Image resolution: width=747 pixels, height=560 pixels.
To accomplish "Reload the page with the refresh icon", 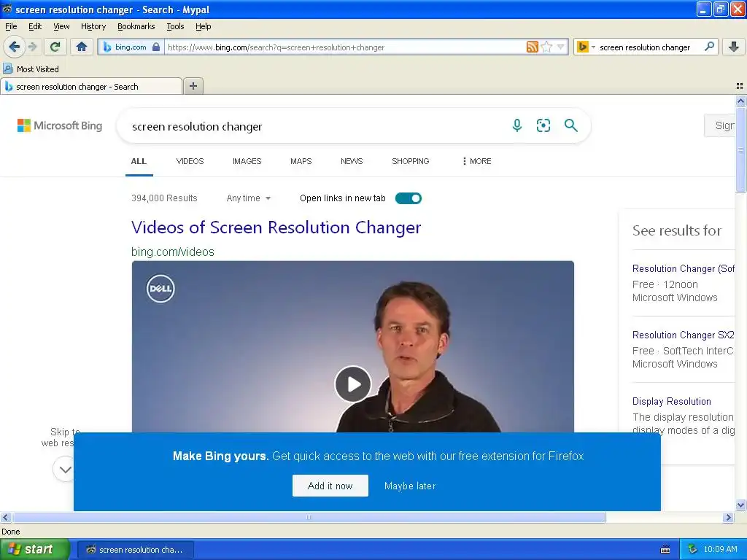I will click(x=55, y=47).
